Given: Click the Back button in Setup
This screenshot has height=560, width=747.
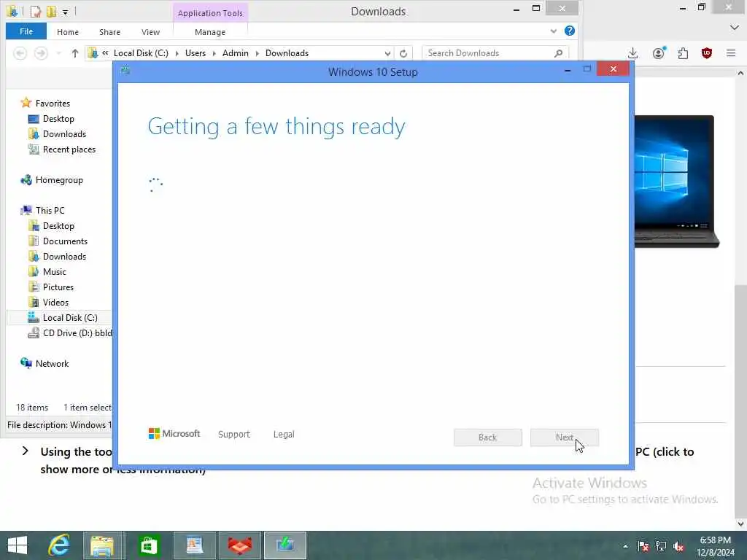Looking at the screenshot, I should point(488,437).
